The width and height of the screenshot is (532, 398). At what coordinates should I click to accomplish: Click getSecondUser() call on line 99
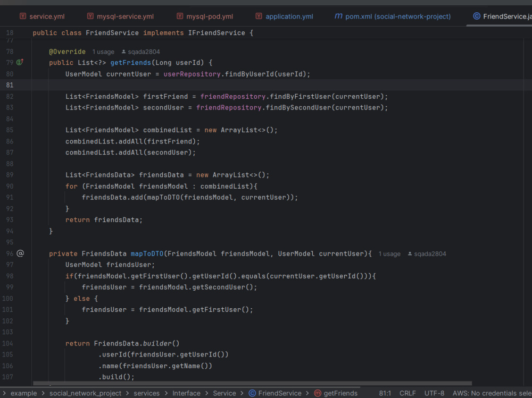[222, 287]
